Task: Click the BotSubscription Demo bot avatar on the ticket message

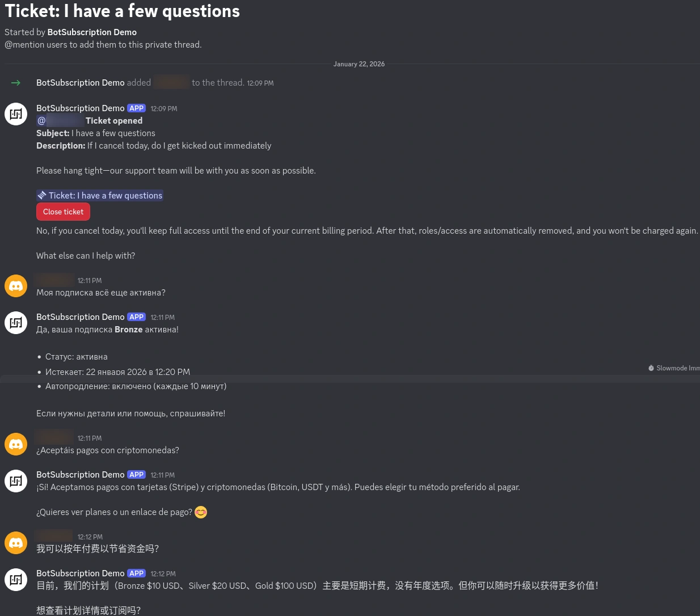Action: point(16,113)
